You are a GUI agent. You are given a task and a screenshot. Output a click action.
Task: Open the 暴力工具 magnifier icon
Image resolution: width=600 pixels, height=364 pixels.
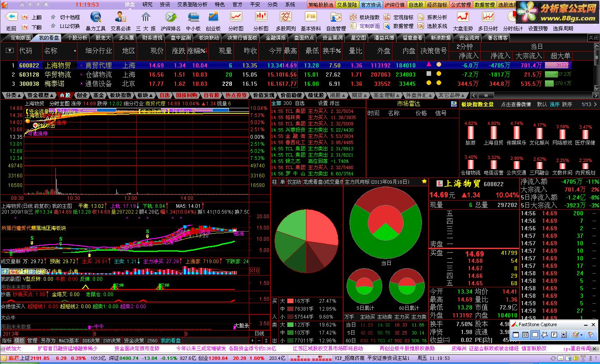coord(96,17)
